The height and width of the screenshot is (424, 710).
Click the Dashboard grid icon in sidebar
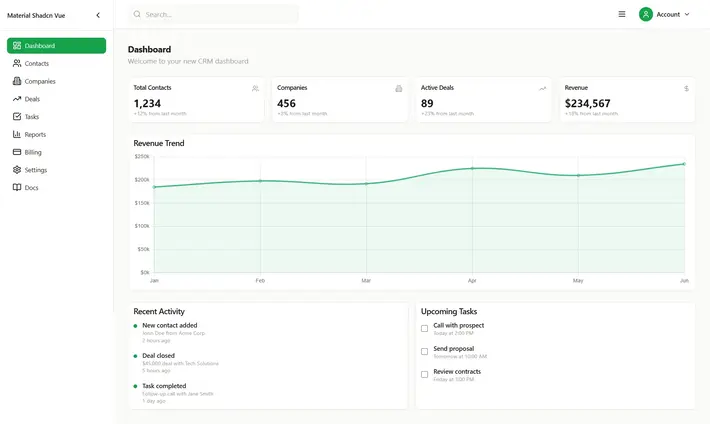pyautogui.click(x=17, y=45)
